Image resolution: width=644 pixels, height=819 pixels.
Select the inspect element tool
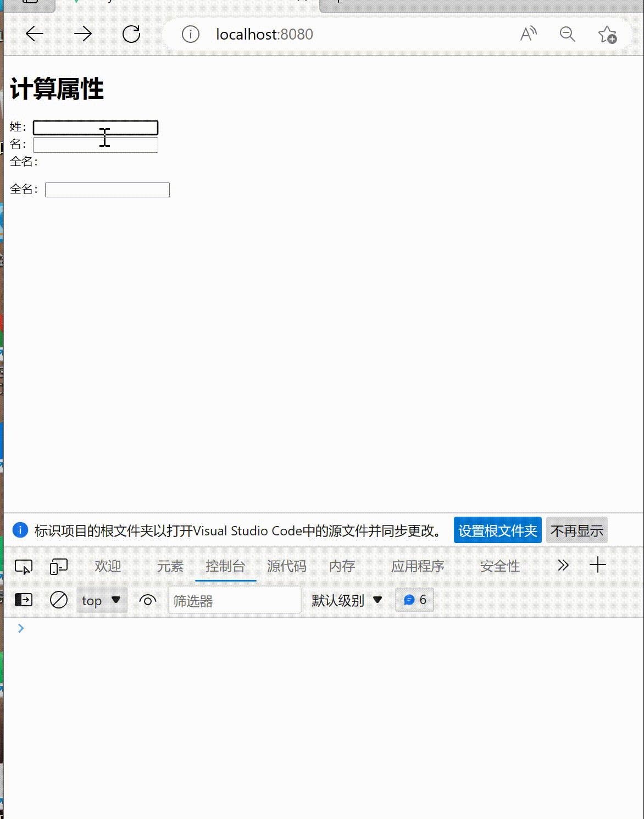pyautogui.click(x=23, y=566)
